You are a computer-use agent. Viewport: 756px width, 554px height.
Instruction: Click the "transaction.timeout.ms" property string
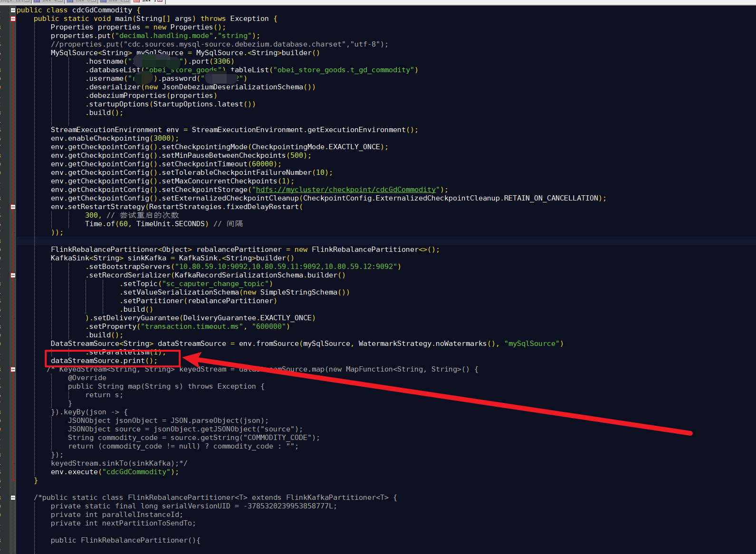194,326
